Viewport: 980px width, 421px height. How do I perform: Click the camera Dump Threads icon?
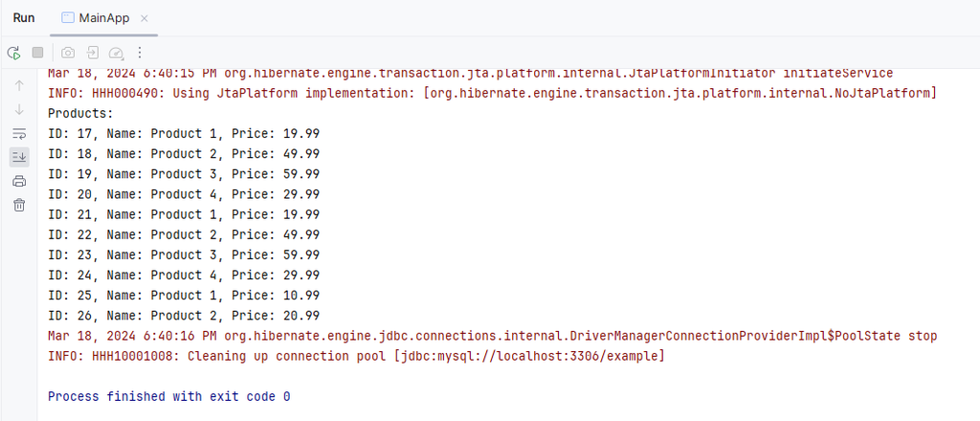coord(68,53)
